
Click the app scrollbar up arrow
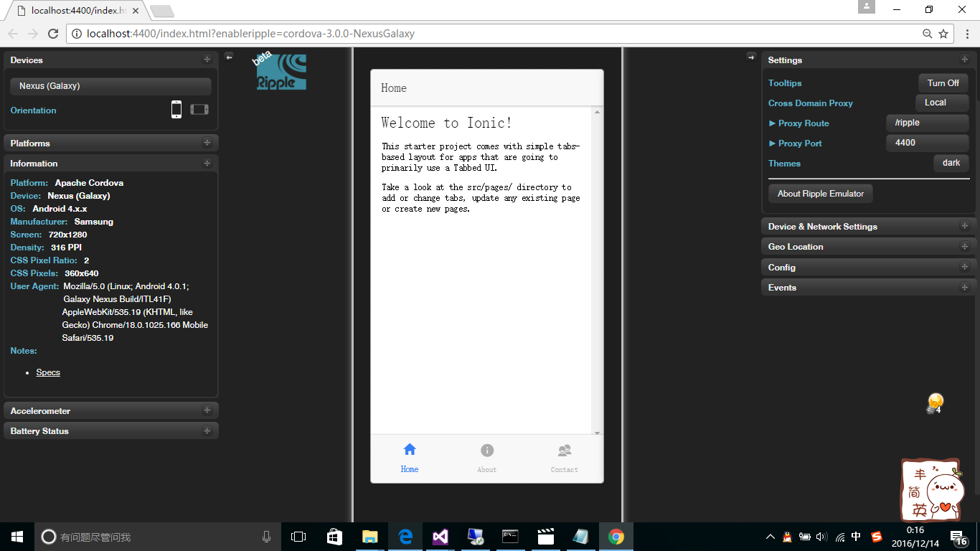(597, 112)
